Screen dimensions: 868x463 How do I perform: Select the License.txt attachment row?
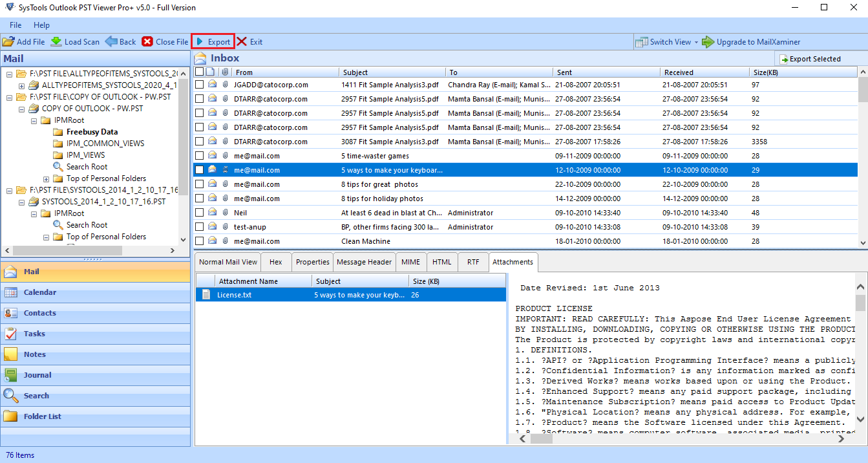(233, 295)
